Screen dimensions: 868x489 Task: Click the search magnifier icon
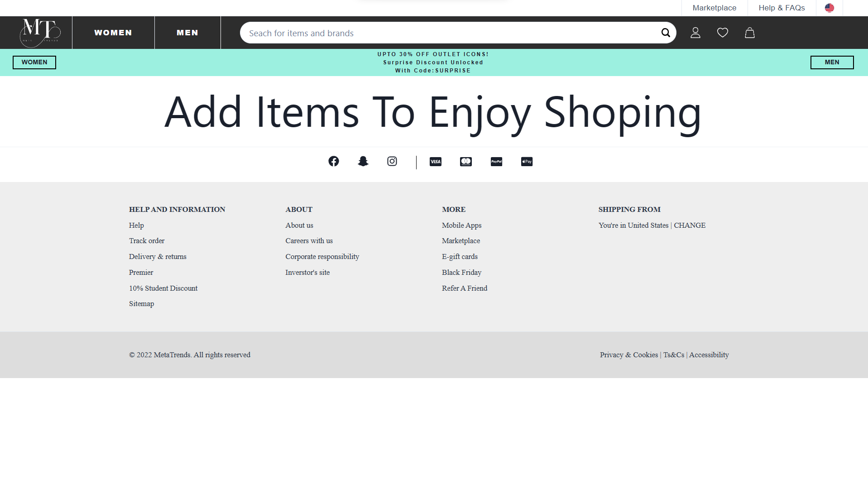click(665, 33)
